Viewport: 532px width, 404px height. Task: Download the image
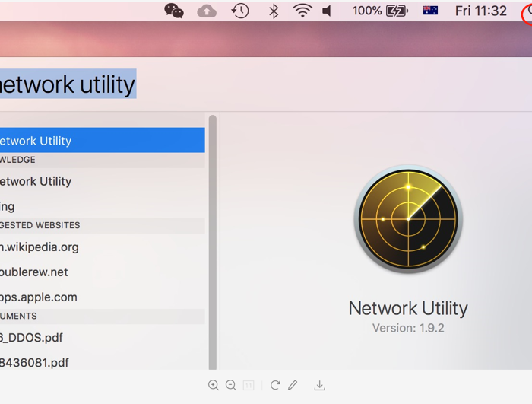coord(320,385)
